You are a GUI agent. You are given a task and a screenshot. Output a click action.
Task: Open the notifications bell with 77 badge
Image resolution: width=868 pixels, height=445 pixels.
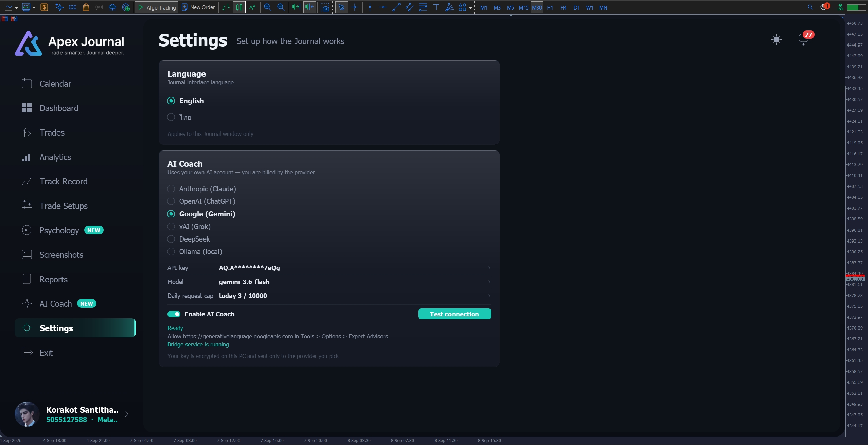click(x=804, y=39)
